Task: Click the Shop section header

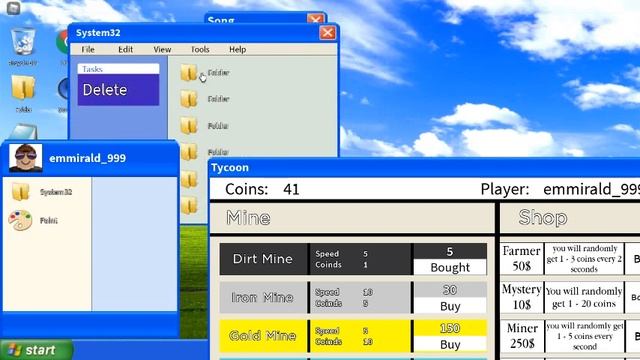Action: tap(543, 218)
